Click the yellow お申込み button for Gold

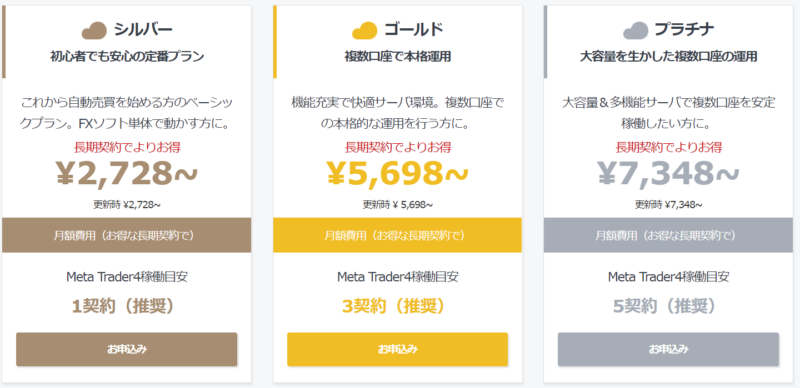[397, 349]
